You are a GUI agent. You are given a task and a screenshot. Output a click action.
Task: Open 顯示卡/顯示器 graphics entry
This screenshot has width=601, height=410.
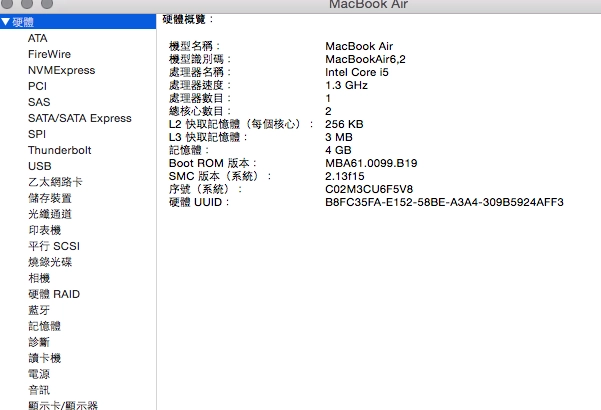tap(63, 405)
